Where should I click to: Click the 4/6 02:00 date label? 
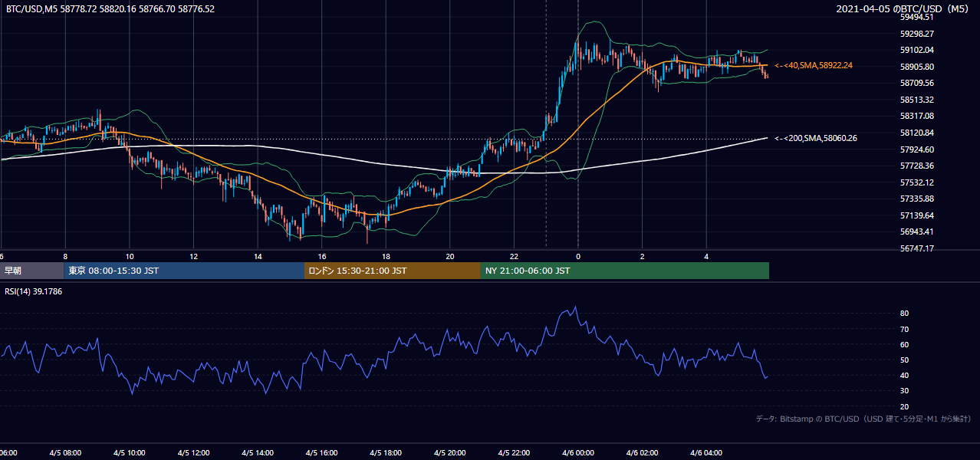coord(643,453)
